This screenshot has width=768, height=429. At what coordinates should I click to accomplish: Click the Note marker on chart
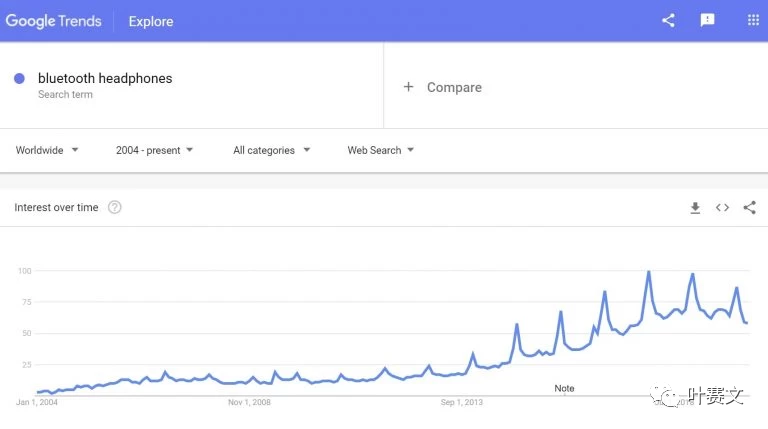564,388
